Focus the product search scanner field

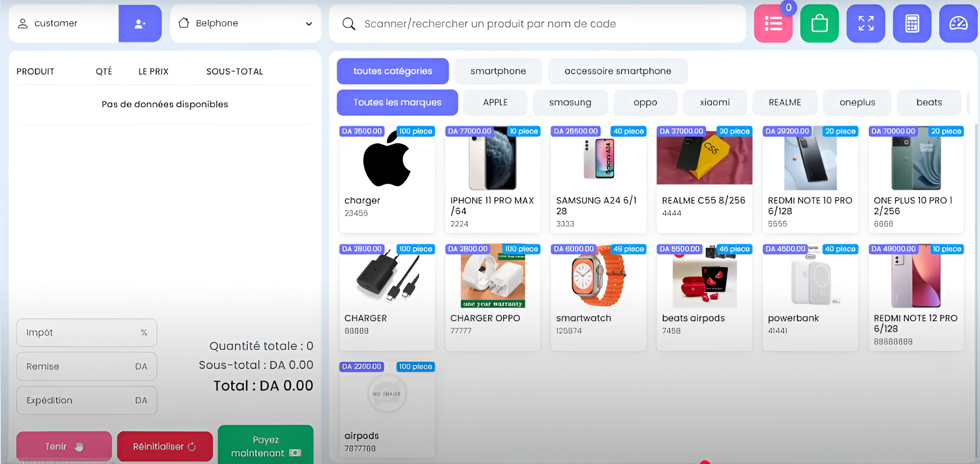(x=537, y=24)
